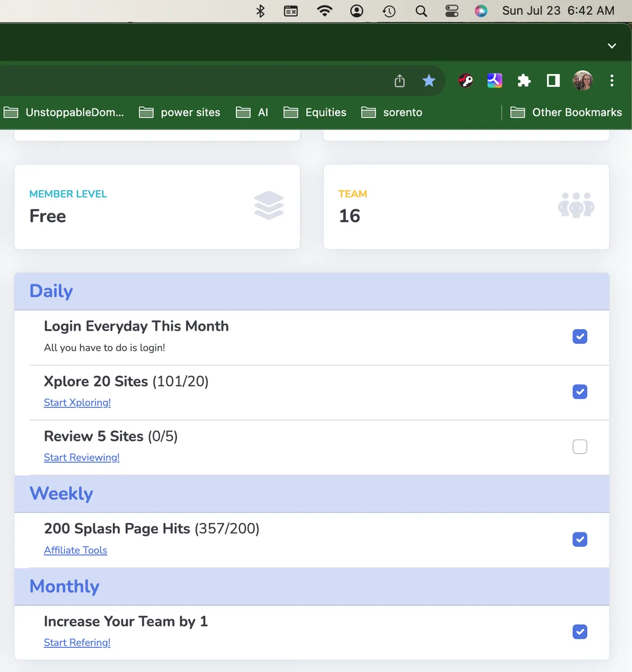
Task: Open the Chrome profile avatar
Action: pos(582,80)
